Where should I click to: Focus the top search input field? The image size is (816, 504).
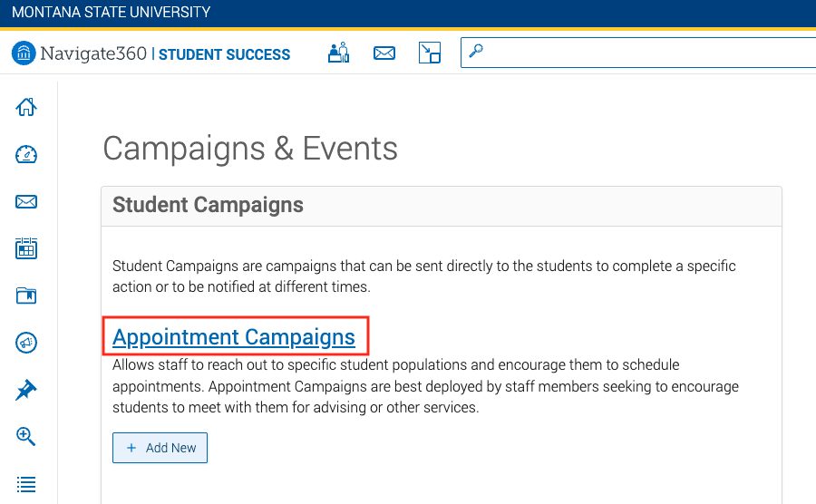638,53
